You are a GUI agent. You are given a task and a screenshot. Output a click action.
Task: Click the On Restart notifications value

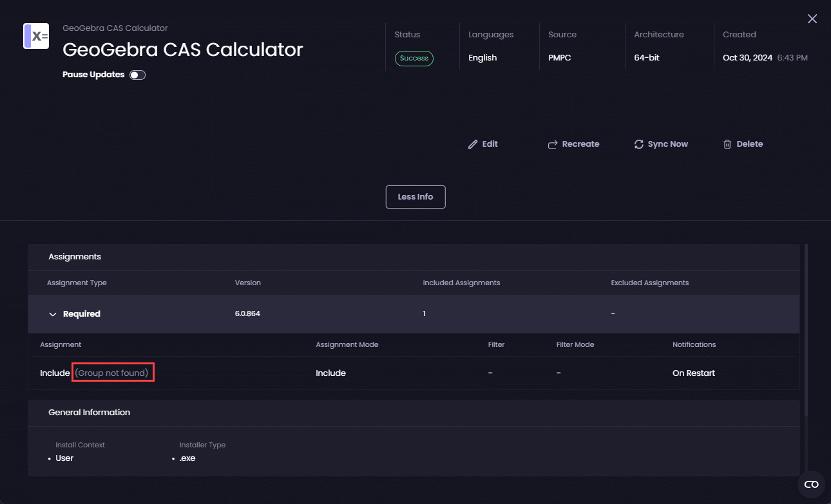click(x=693, y=373)
